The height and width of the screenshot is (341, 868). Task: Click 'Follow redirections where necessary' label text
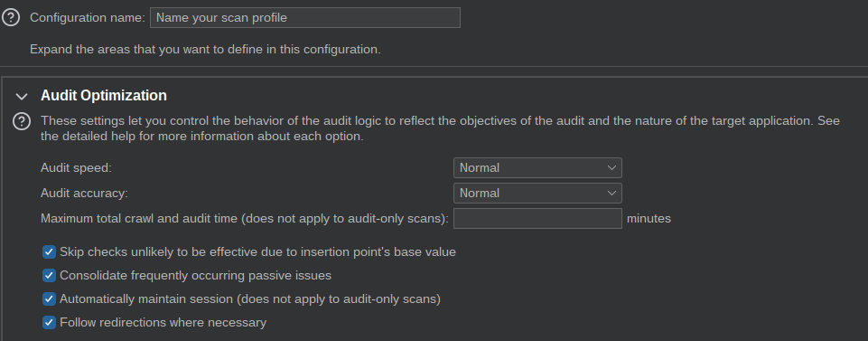[163, 322]
